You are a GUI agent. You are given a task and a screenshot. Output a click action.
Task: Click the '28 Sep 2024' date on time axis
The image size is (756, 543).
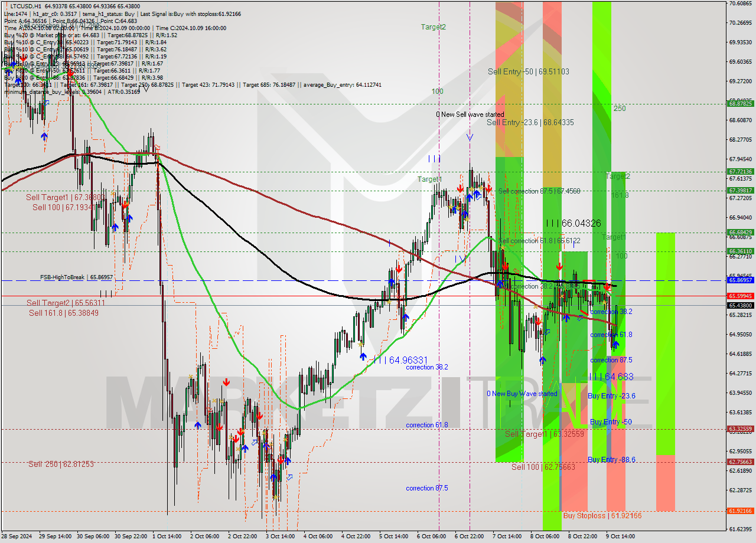pyautogui.click(x=17, y=537)
